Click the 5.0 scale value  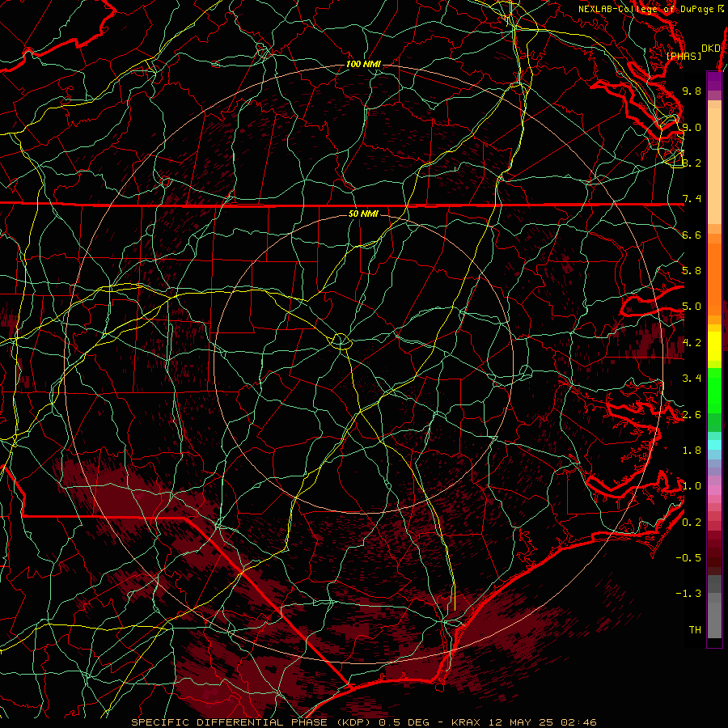click(x=692, y=307)
